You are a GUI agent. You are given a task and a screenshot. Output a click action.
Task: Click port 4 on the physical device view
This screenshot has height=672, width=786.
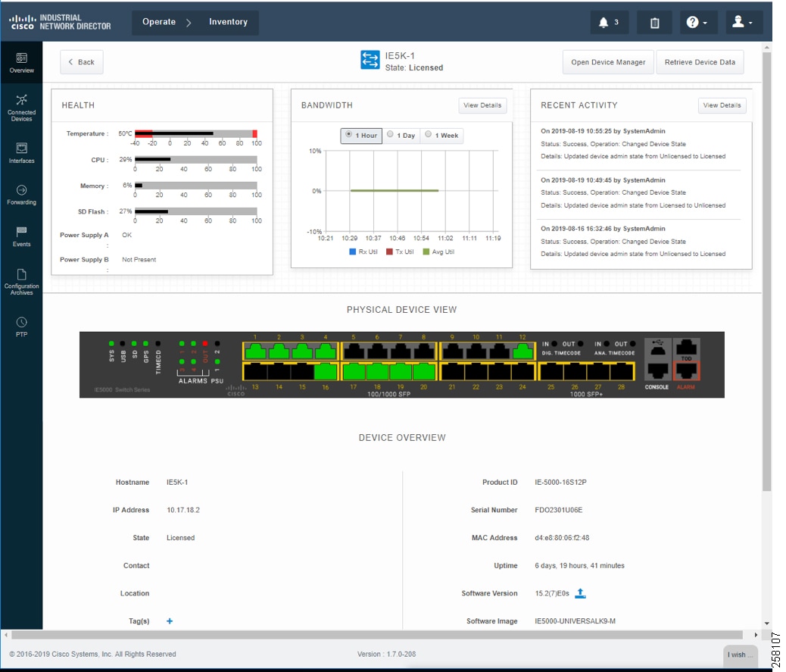click(326, 351)
